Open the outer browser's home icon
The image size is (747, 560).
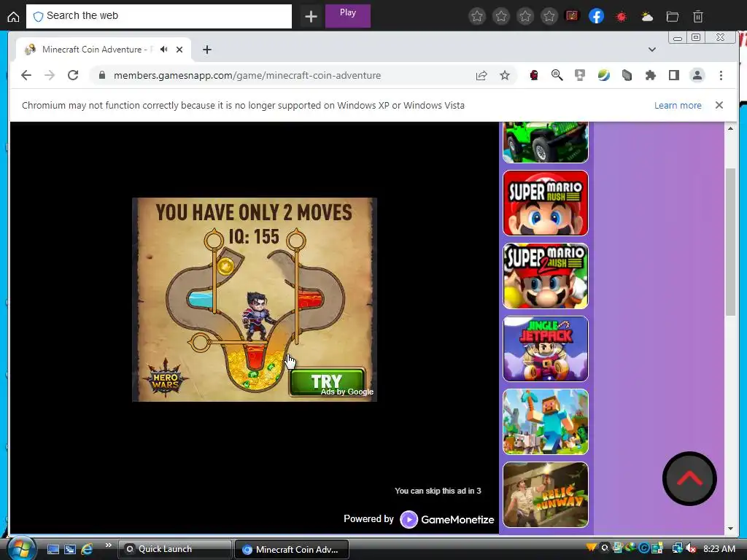(x=13, y=17)
